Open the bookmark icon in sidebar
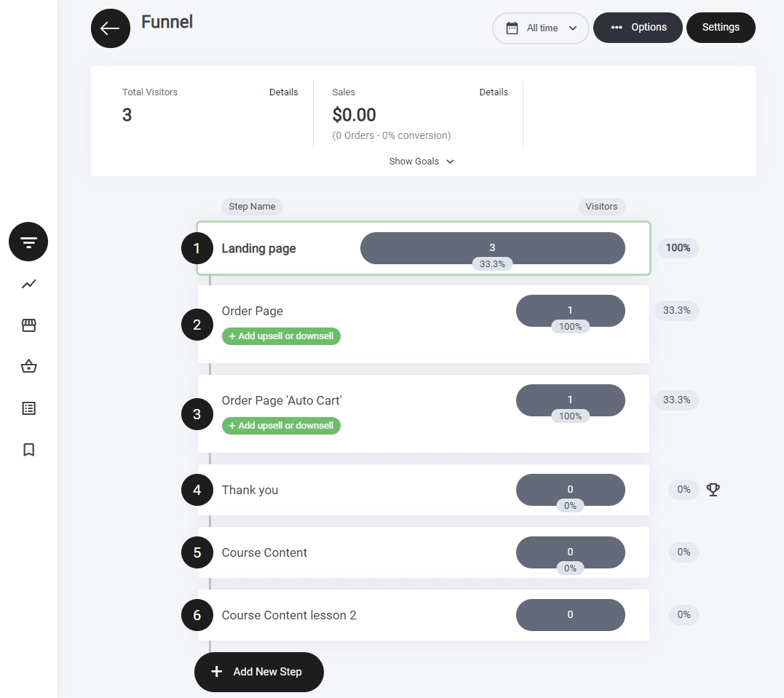Viewport: 784px width, 698px height. (28, 450)
